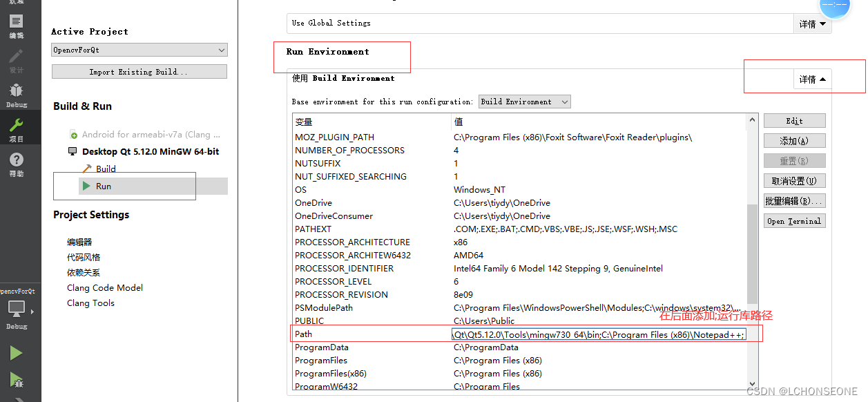Select the PROCESSOR_ARCHITEW6432 variable
The image size is (868, 402).
click(x=353, y=256)
